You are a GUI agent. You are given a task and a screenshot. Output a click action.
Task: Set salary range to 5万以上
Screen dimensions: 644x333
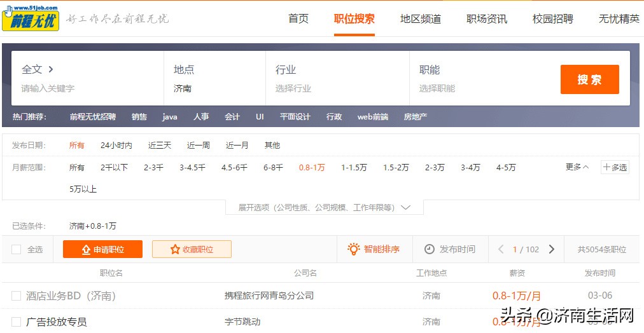click(x=83, y=189)
